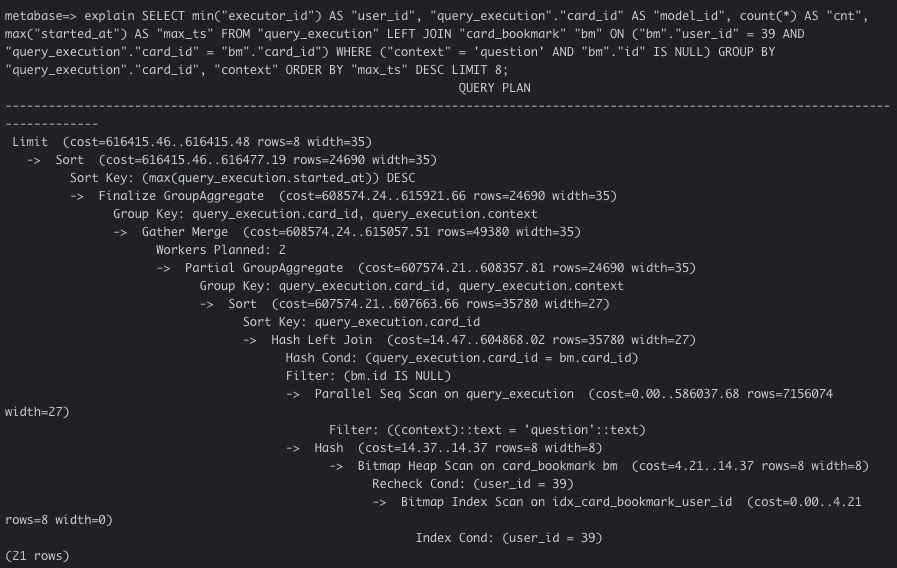The width and height of the screenshot is (897, 568).
Task: Click the (21 rows) footer text
Action: 37,556
